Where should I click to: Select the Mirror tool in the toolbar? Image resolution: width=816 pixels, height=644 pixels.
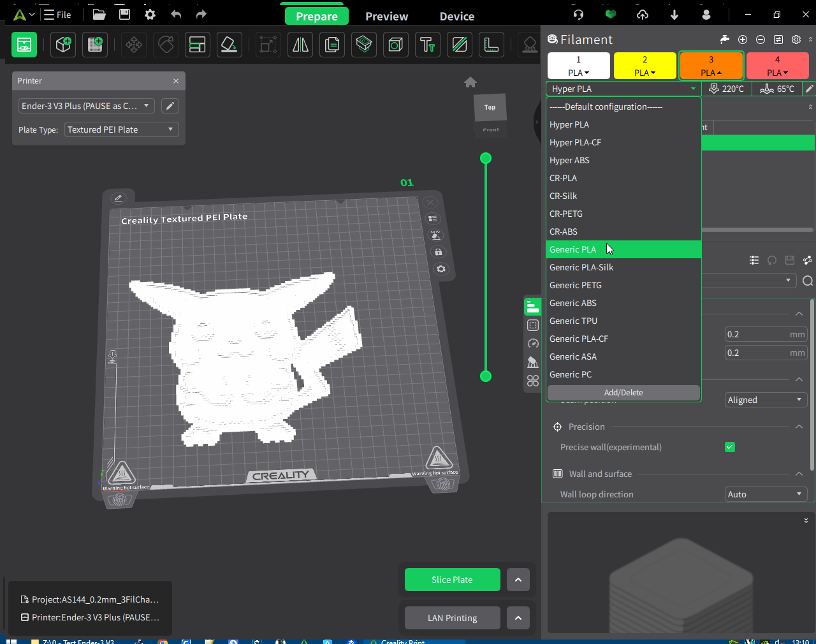(300, 45)
